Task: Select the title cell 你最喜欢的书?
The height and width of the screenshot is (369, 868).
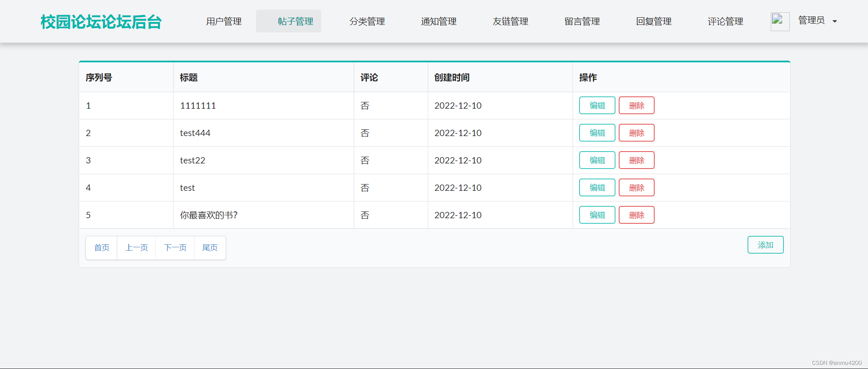Action: pos(264,215)
